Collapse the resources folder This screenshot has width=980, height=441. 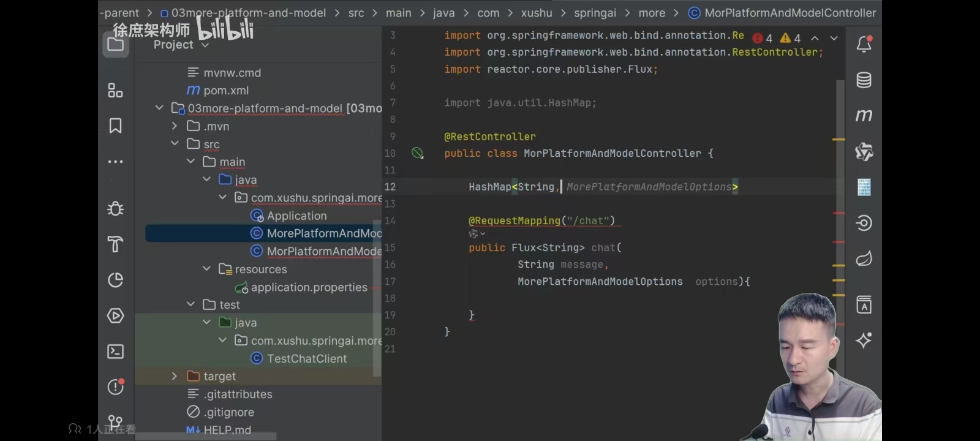[x=206, y=268]
